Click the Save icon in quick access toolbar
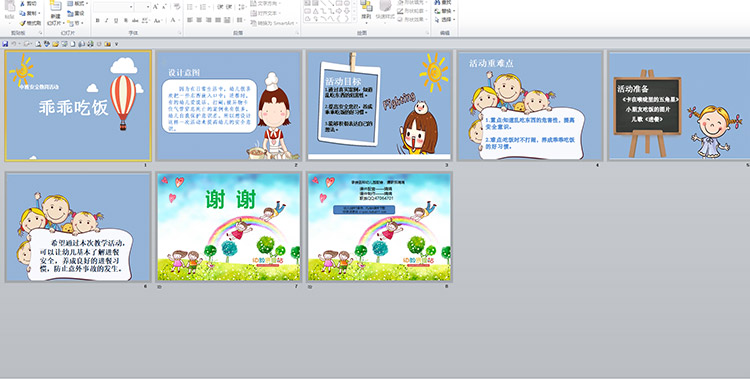This screenshot has height=379, width=750. tap(5, 44)
